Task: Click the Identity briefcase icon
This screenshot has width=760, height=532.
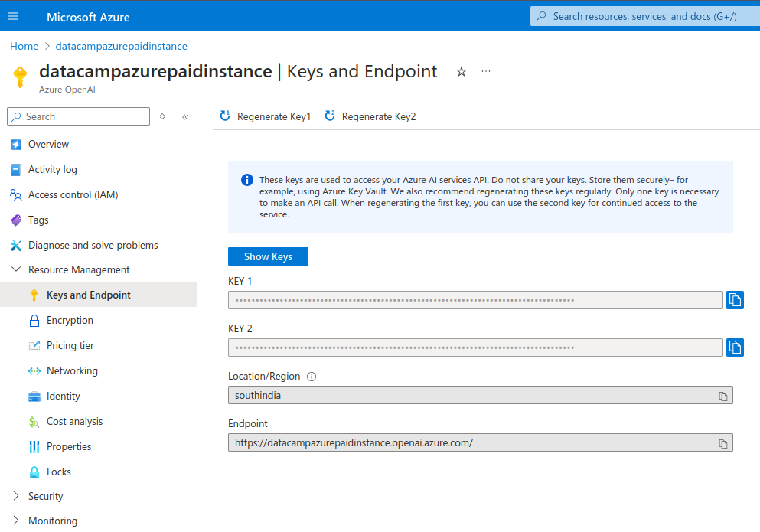Action: [34, 397]
